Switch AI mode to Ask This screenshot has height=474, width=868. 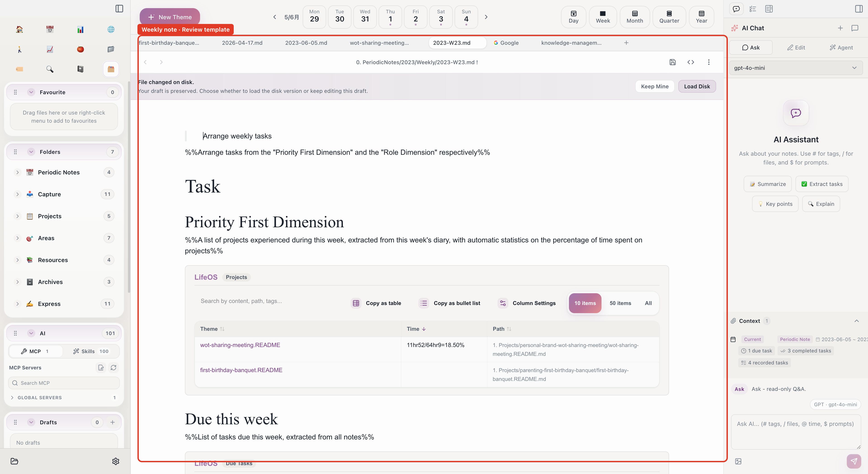pyautogui.click(x=751, y=47)
